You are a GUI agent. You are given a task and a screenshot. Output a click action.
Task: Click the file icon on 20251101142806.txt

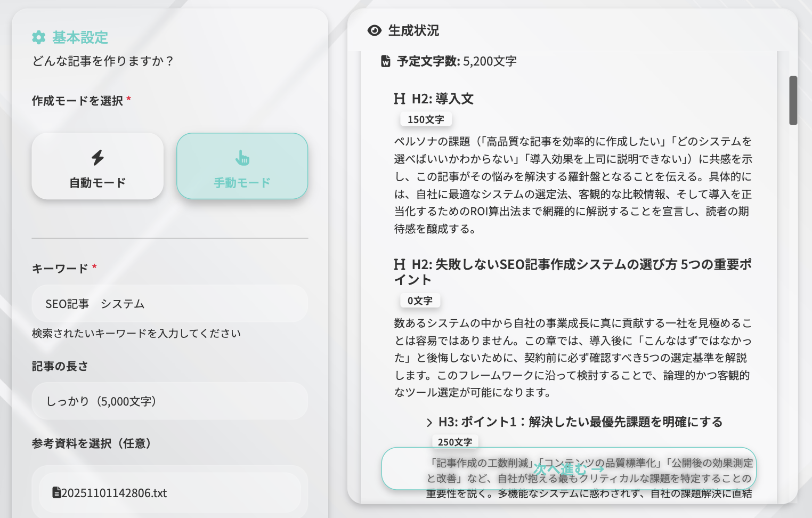pyautogui.click(x=56, y=493)
